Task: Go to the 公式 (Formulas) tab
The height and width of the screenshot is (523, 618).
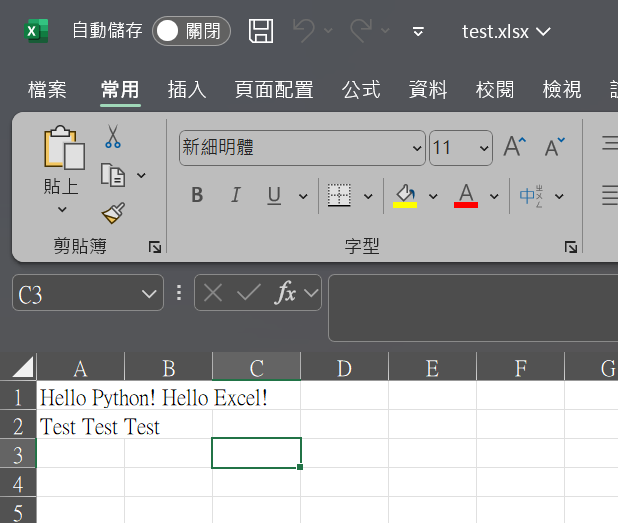Action: pos(361,89)
